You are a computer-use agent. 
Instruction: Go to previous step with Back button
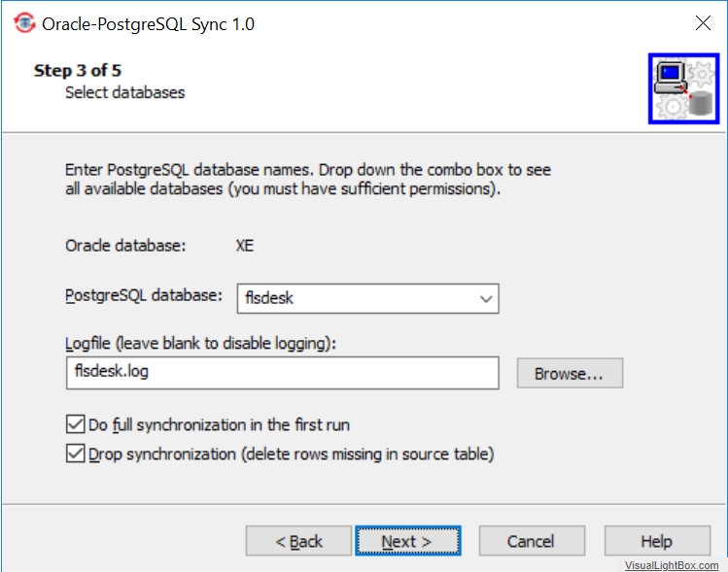[298, 541]
